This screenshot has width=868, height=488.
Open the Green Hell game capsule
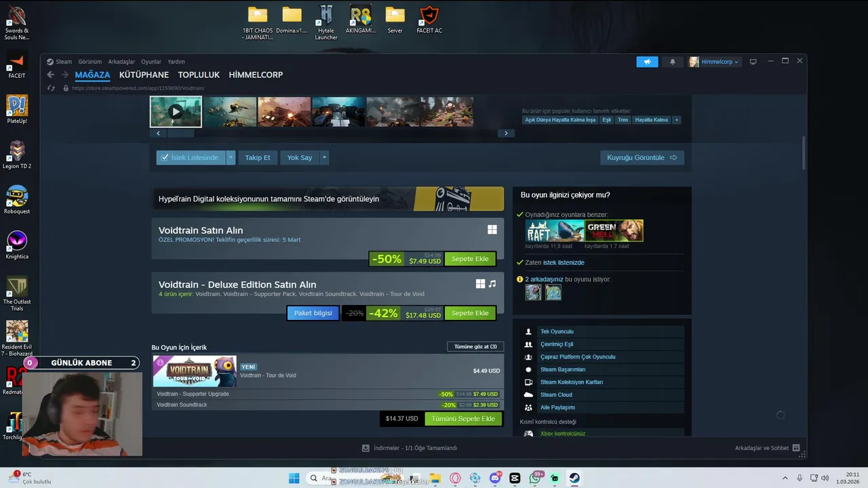(x=614, y=230)
